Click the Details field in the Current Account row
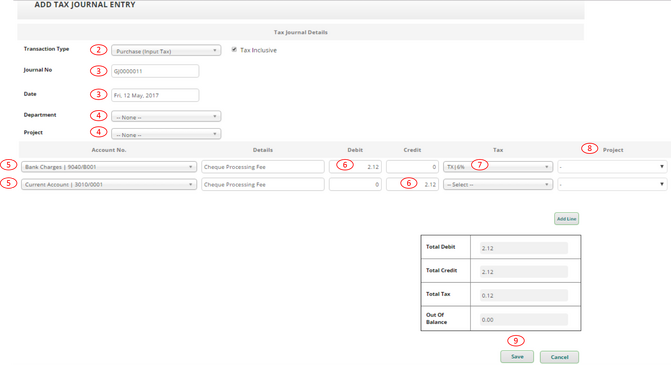671x365 pixels. [263, 184]
